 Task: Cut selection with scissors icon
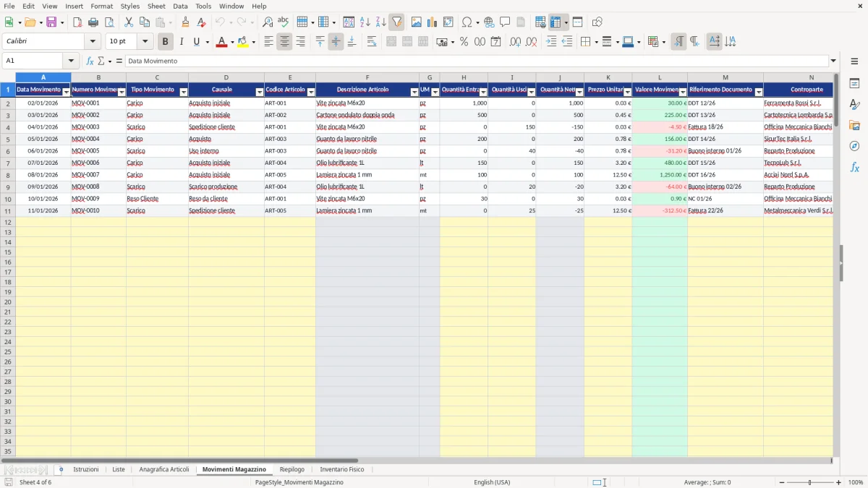coord(128,22)
